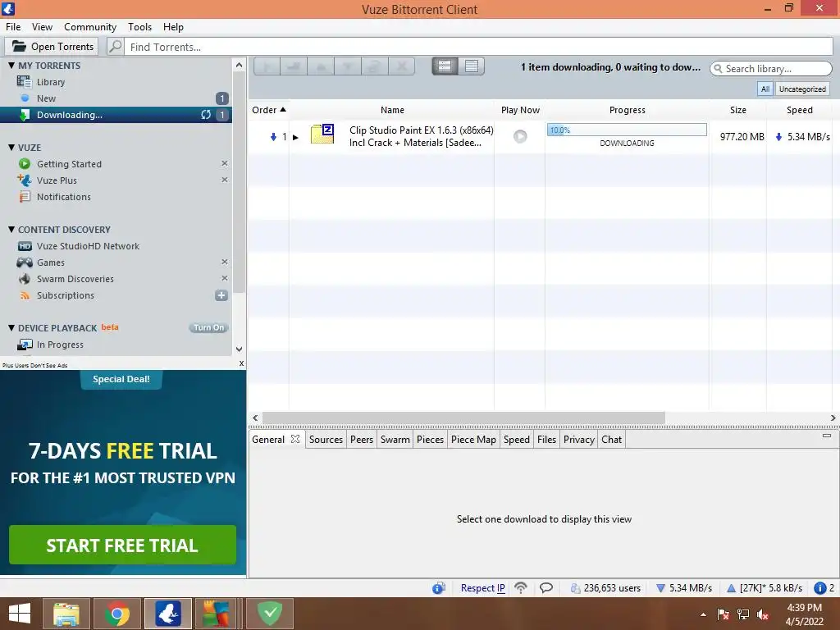
Task: Minimize the bottom details panel
Action: pyautogui.click(x=827, y=436)
